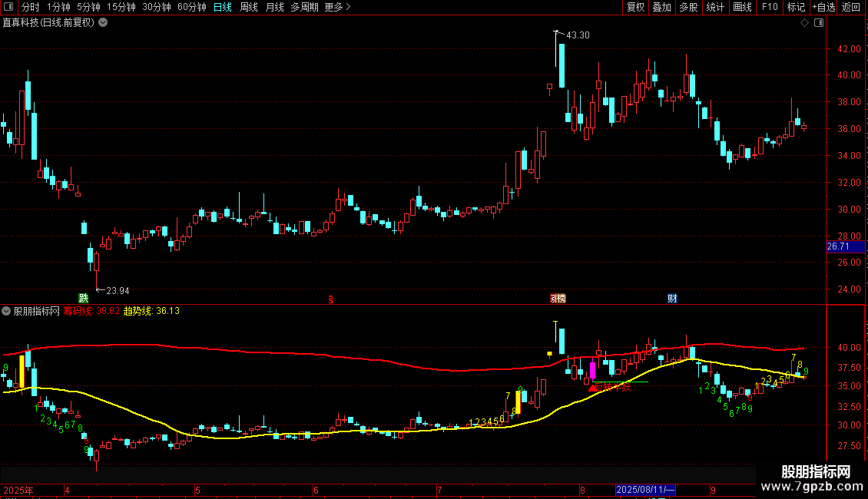Click the diamond marker icon top right
Image resolution: width=868 pixels, height=499 pixels.
804,23
